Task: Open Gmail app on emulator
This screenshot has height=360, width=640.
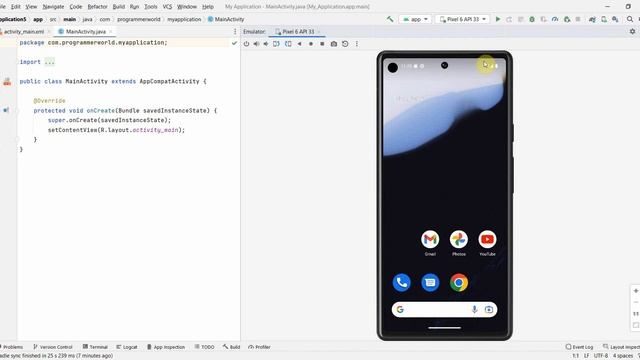Action: (x=430, y=240)
